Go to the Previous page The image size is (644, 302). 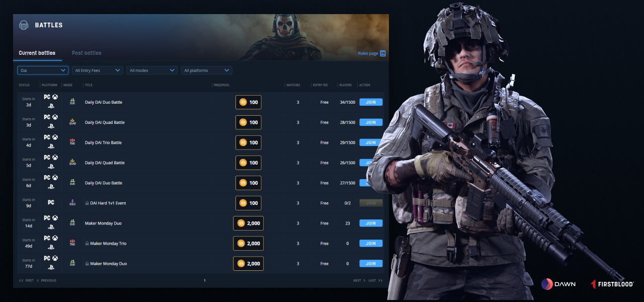pos(46,280)
